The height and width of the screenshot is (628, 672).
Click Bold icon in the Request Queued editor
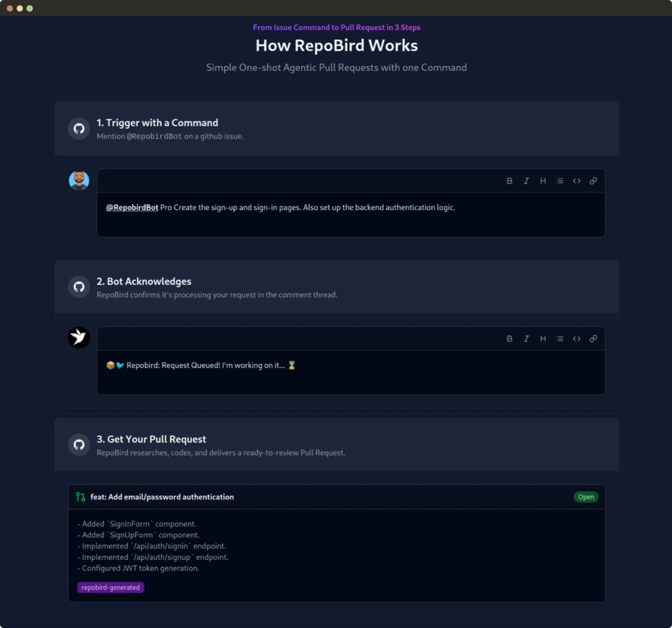[509, 339]
